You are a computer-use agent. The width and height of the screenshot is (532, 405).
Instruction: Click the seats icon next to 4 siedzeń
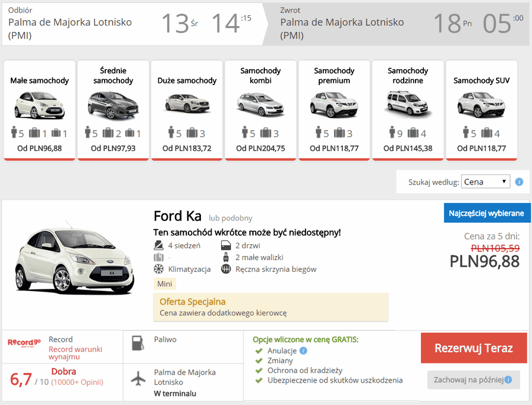click(x=158, y=245)
